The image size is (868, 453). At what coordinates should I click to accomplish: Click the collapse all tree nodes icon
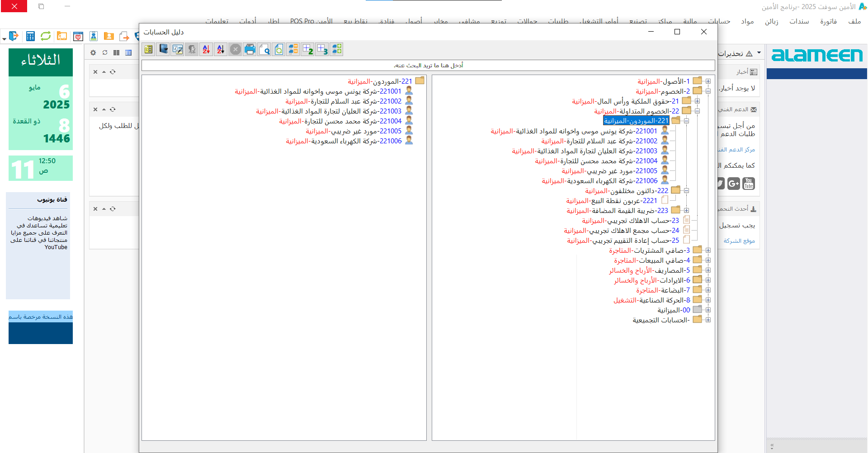[x=293, y=49]
